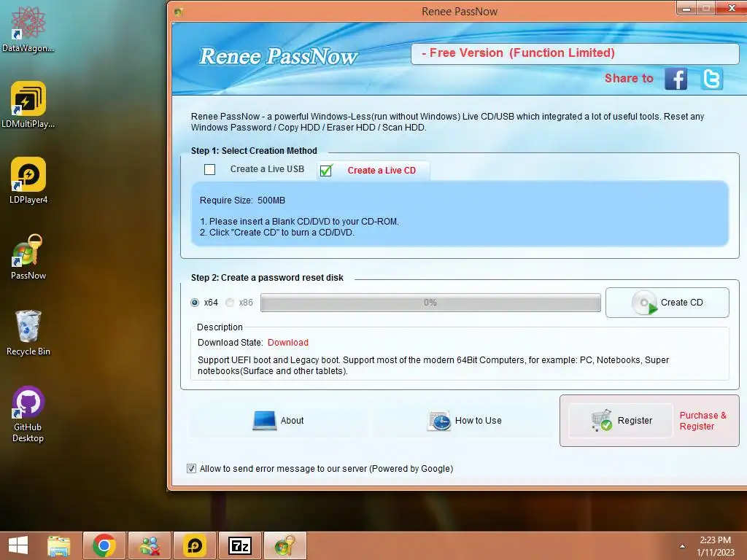
Task: Click Renee PassNow title bar icon
Action: click(179, 12)
